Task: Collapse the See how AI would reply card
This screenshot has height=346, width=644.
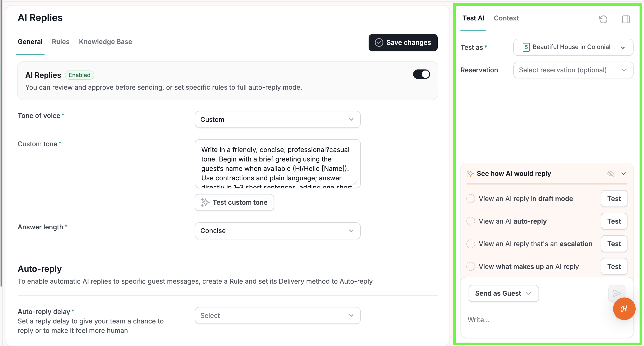Action: tap(624, 174)
